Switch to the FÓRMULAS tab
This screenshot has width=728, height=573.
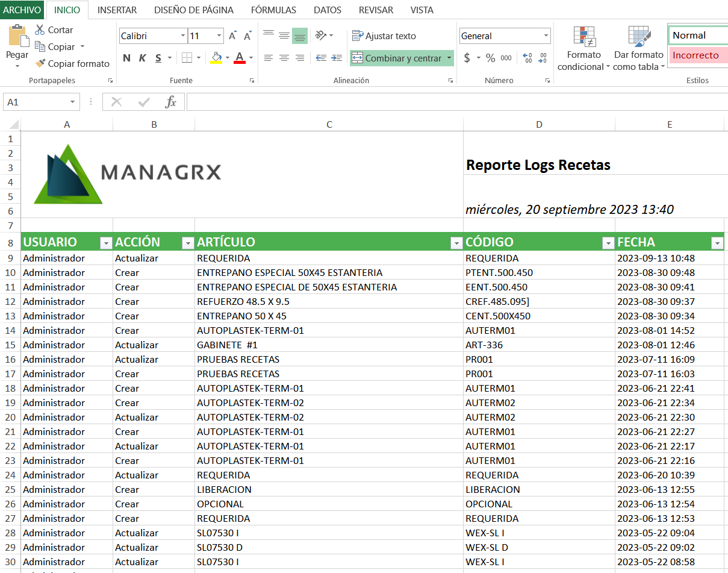click(x=273, y=10)
